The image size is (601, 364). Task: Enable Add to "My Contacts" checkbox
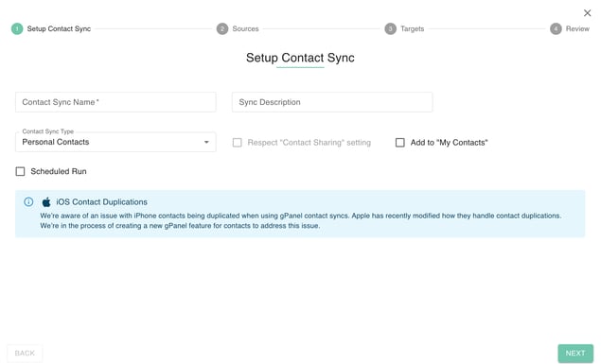(399, 143)
